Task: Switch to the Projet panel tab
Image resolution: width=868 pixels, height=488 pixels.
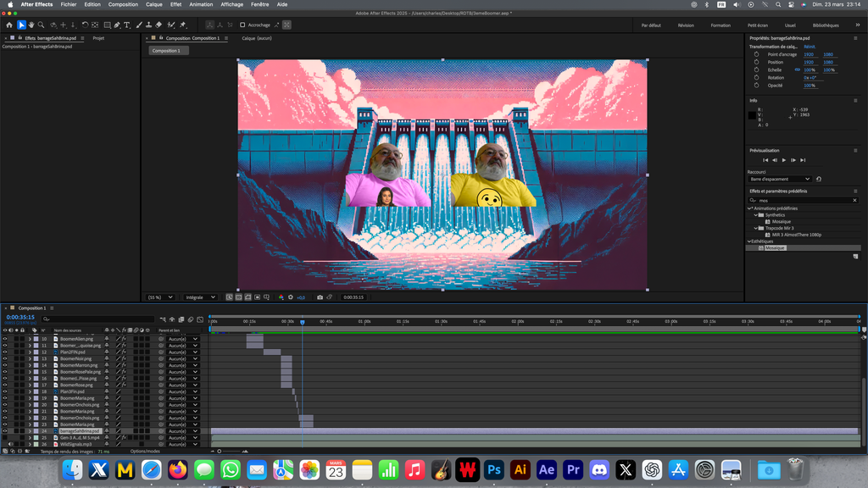Action: [98, 38]
